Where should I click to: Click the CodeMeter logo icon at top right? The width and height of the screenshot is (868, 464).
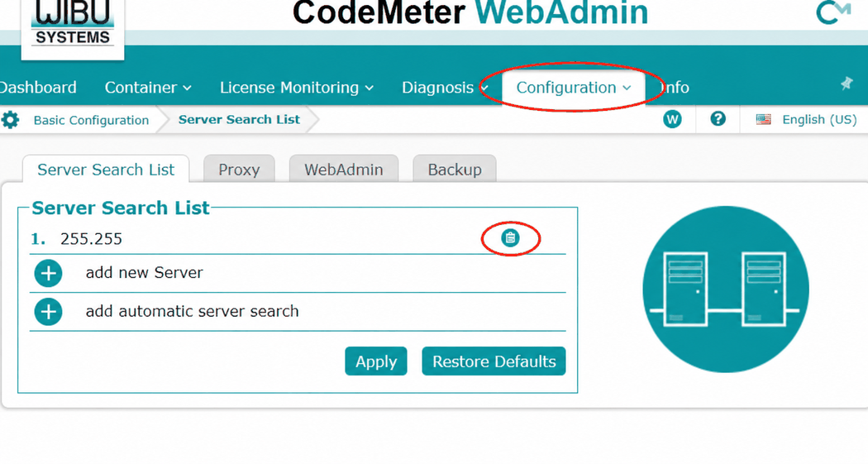[x=833, y=12]
